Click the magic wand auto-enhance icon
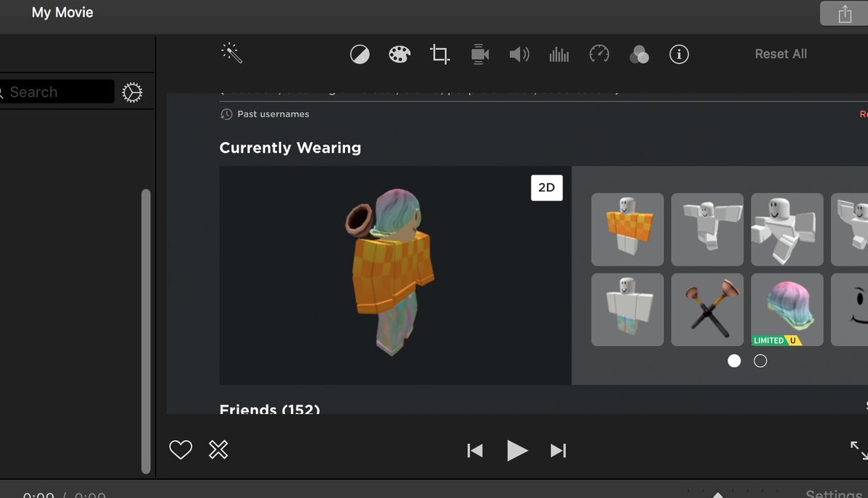Screen dimensions: 868x498 (231, 53)
